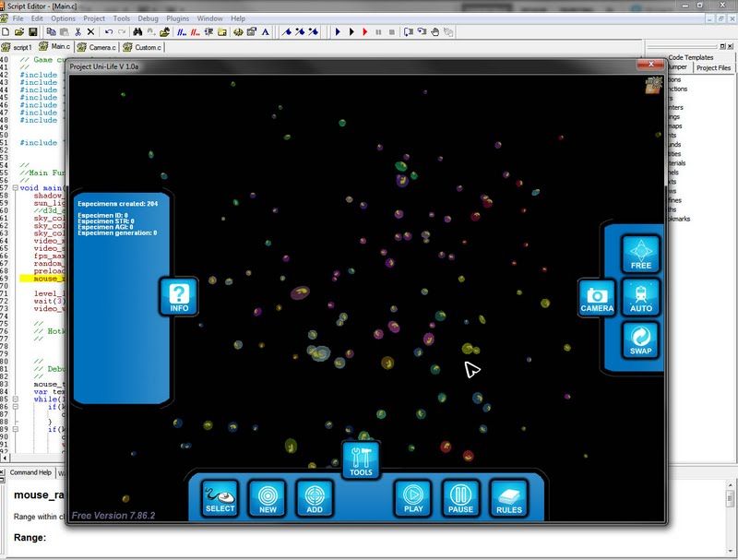738x560 pixels.
Task: Open the RULES book icon
Action: pos(509,498)
